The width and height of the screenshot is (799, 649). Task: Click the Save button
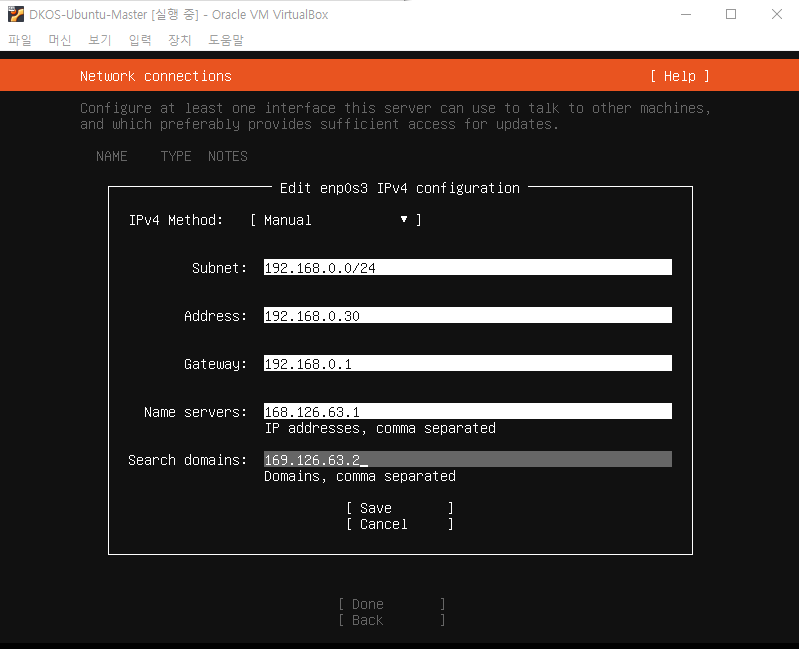pyautogui.click(x=400, y=508)
